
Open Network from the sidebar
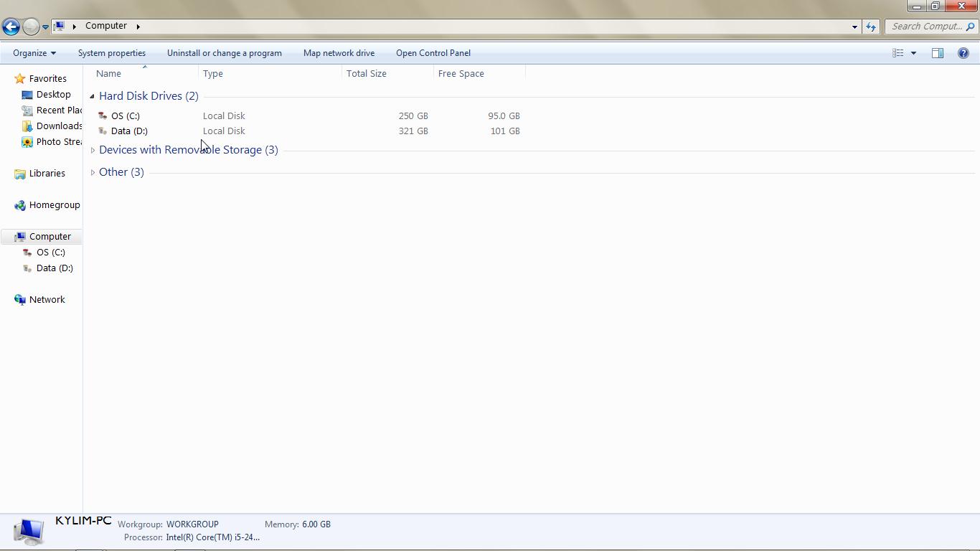coord(47,299)
